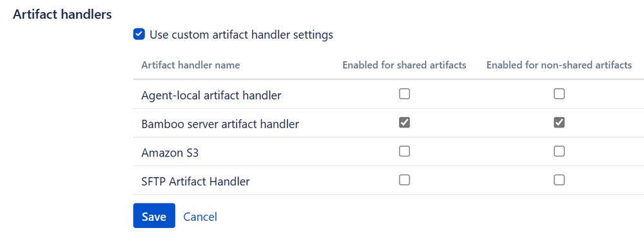Screen dimensions: 644x244
Task: Click the Artifact handlers section heading
Action: pyautogui.click(x=63, y=14)
